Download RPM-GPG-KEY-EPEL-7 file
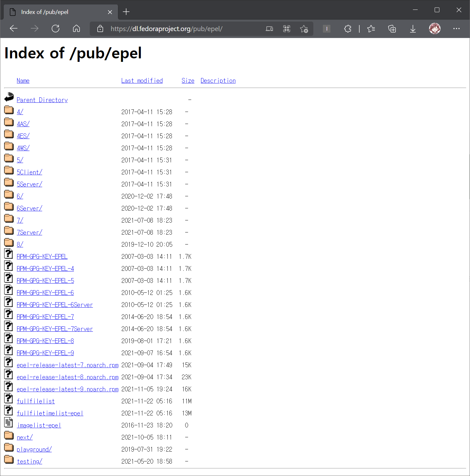470x476 pixels. click(x=45, y=317)
